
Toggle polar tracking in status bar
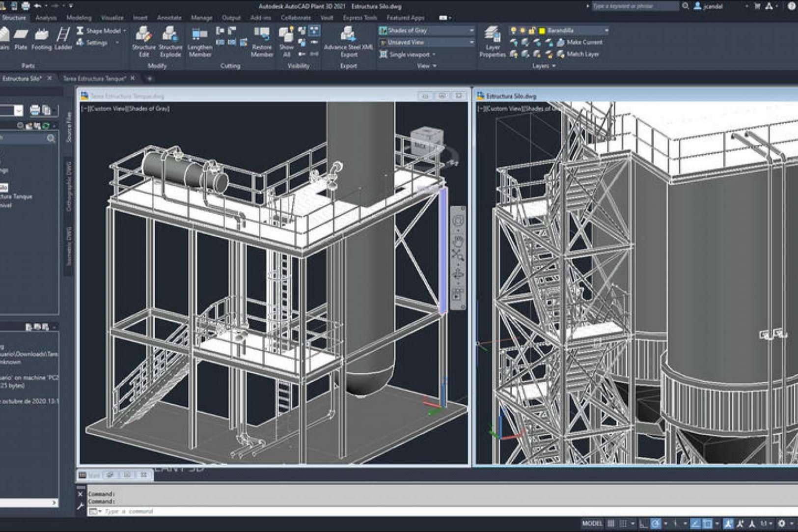[x=656, y=524]
